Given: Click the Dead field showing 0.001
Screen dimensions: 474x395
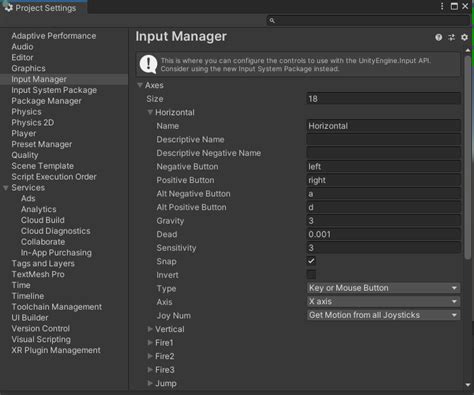Looking at the screenshot, I should (383, 234).
